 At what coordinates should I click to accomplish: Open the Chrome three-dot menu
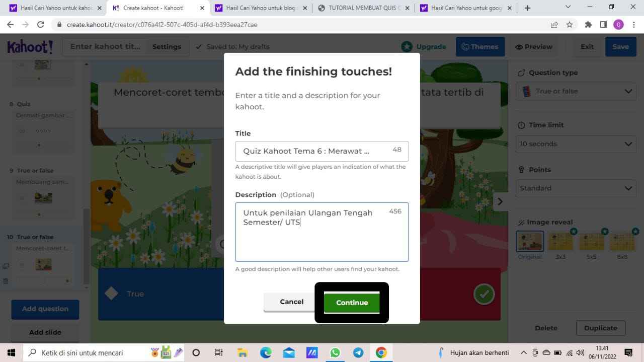[633, 25]
